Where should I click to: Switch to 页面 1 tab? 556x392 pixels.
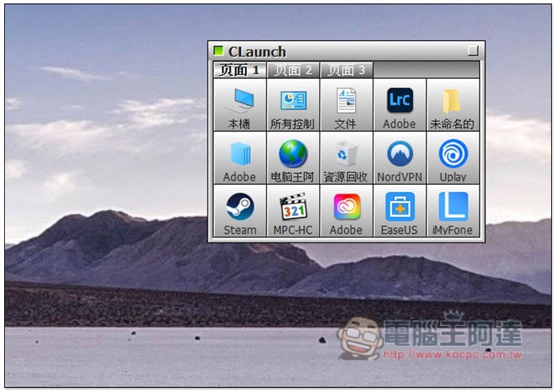pyautogui.click(x=240, y=70)
